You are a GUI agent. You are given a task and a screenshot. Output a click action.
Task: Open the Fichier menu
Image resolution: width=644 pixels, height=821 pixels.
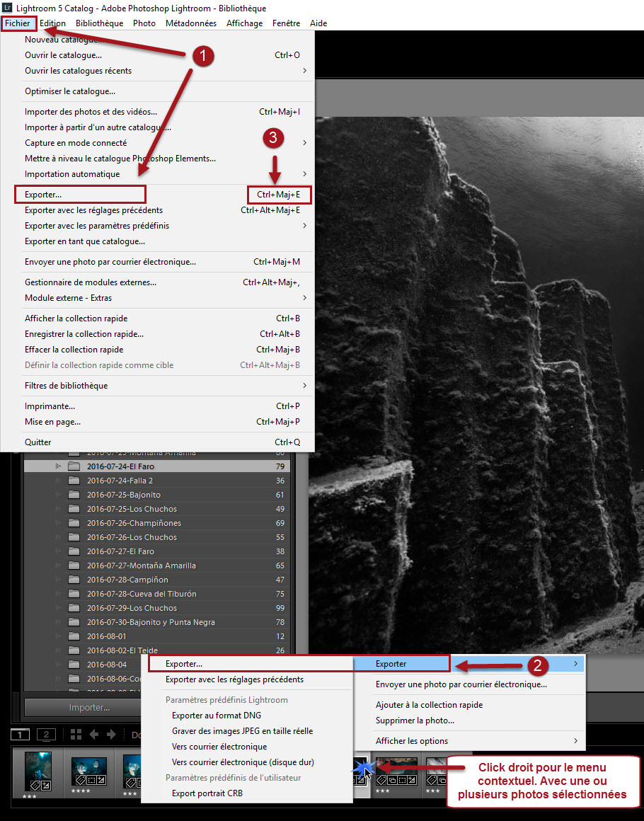[18, 23]
